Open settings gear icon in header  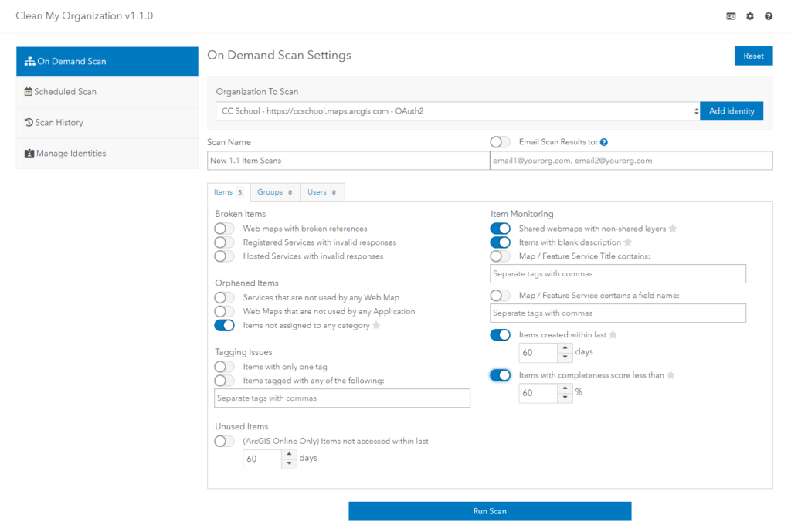pos(749,16)
